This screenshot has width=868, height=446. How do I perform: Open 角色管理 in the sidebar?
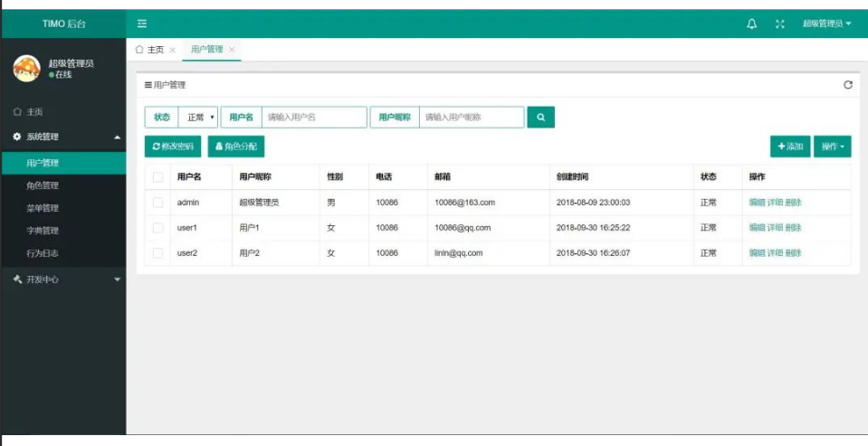(63, 185)
